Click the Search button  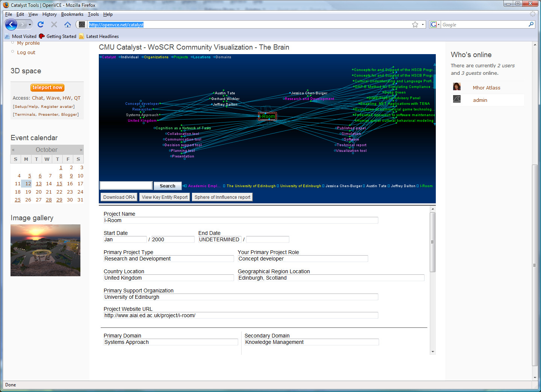coord(168,186)
